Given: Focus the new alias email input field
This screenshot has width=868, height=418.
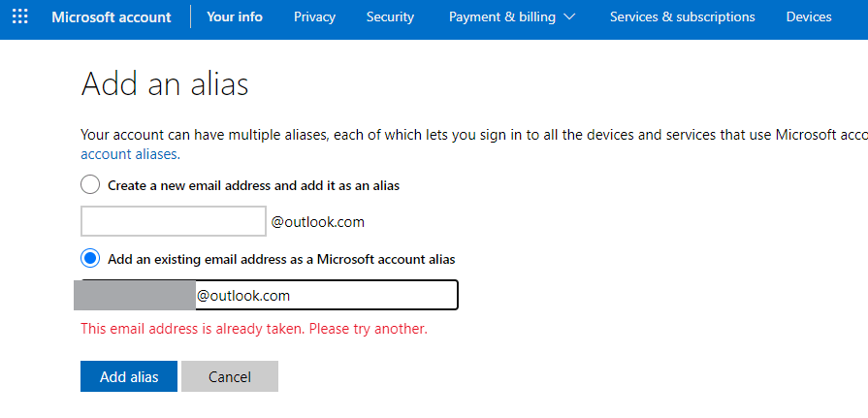Looking at the screenshot, I should point(173,222).
